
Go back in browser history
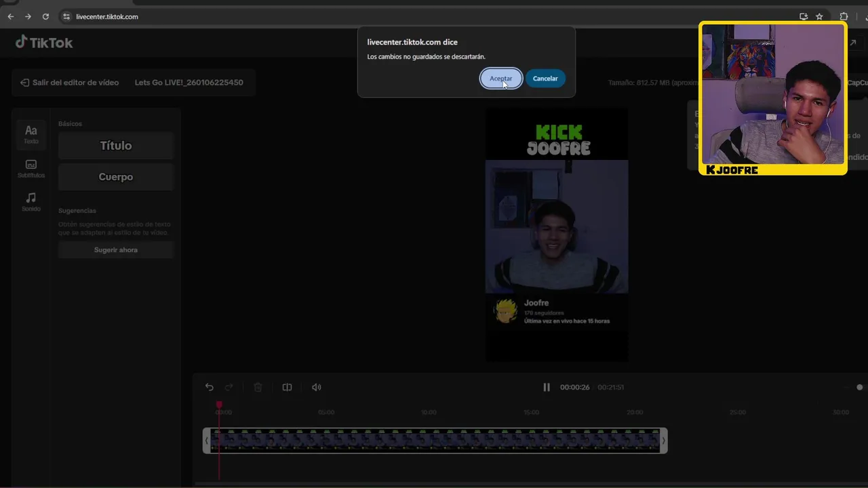[11, 16]
